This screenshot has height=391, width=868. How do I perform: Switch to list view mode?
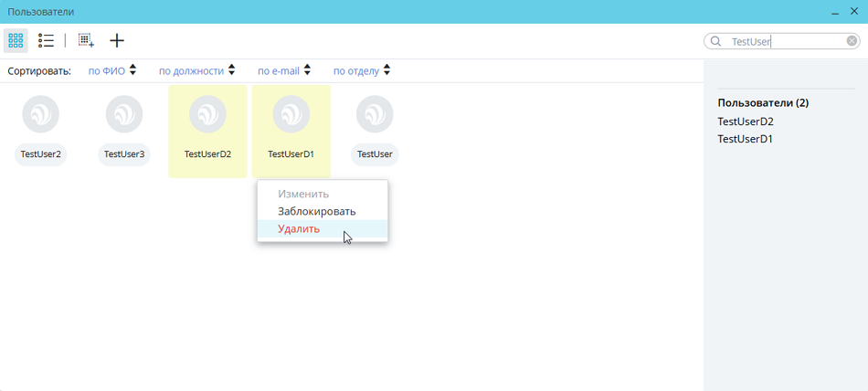(46, 40)
